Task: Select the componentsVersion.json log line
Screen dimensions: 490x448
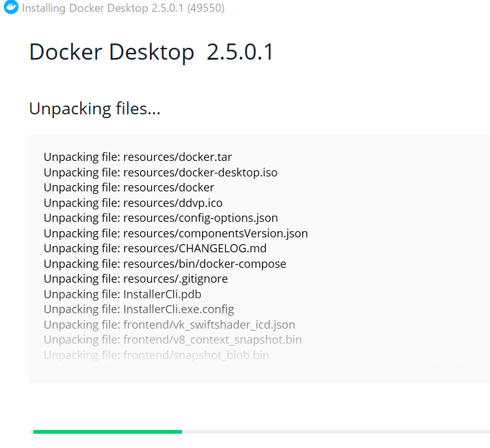Action: click(176, 233)
